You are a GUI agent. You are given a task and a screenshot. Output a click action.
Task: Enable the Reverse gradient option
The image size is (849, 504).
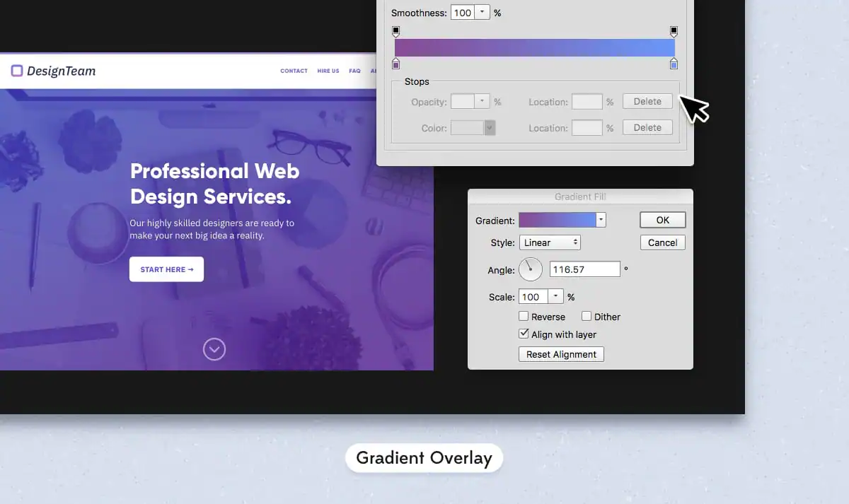coord(523,316)
